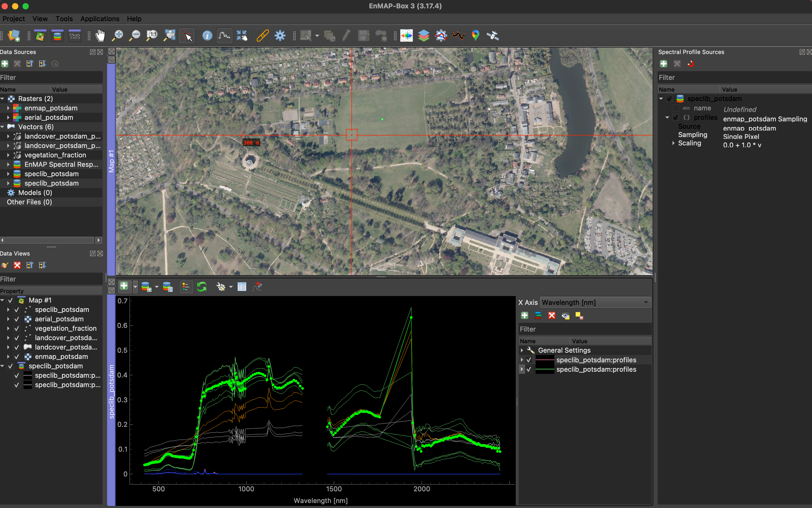Click first speclib_potsdam:profiles color swatch
Image resolution: width=812 pixels, height=508 pixels.
tap(545, 360)
